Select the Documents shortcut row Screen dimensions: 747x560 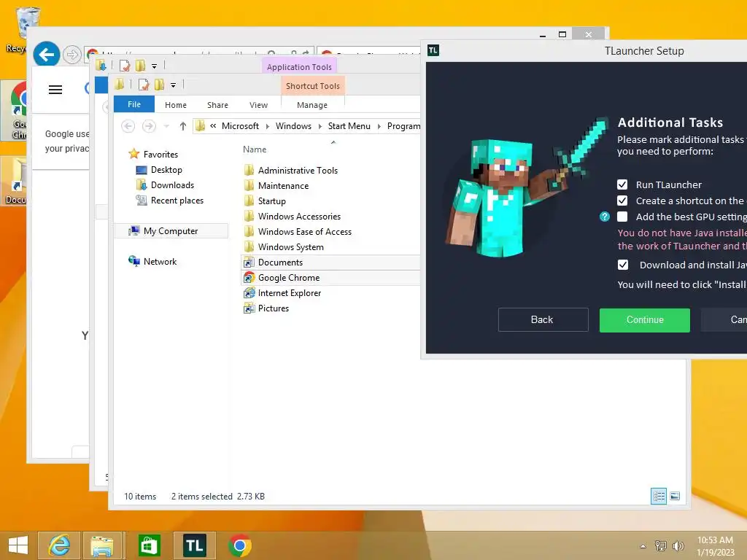(x=330, y=262)
